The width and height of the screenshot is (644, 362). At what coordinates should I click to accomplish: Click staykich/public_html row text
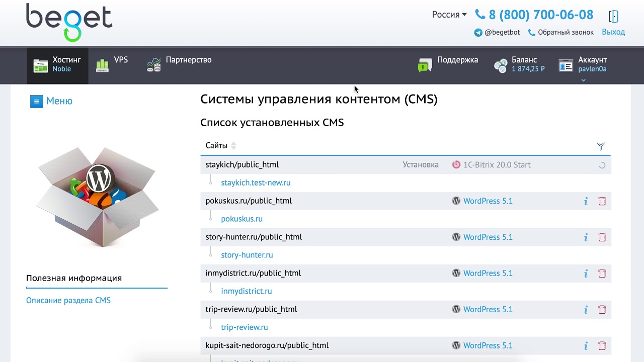pyautogui.click(x=242, y=164)
